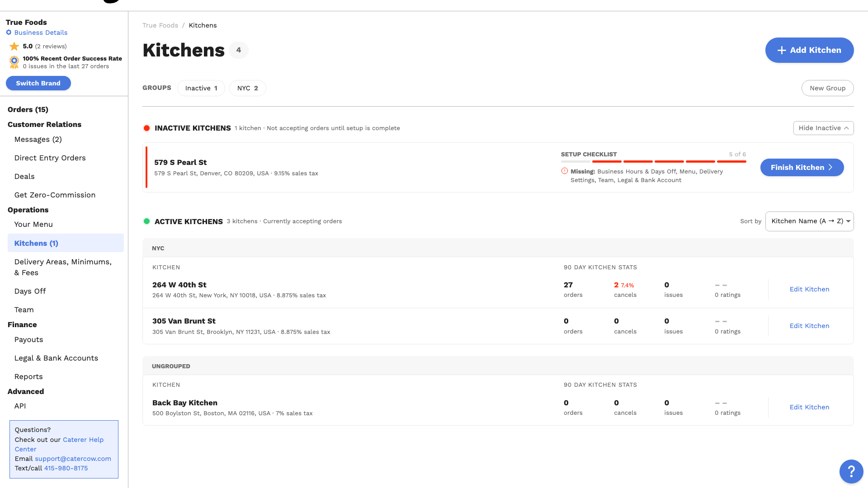Edit Kitchen for Back Bay Kitchen
Screen dimensions: 868x488
[x=809, y=407]
